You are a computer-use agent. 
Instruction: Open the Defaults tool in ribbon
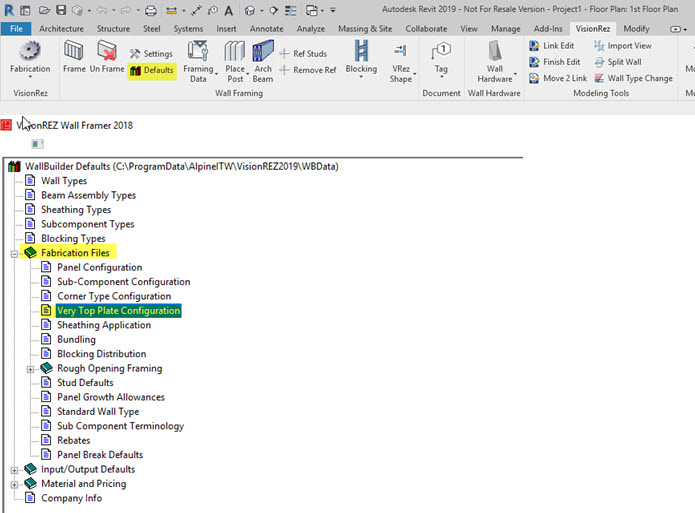152,70
